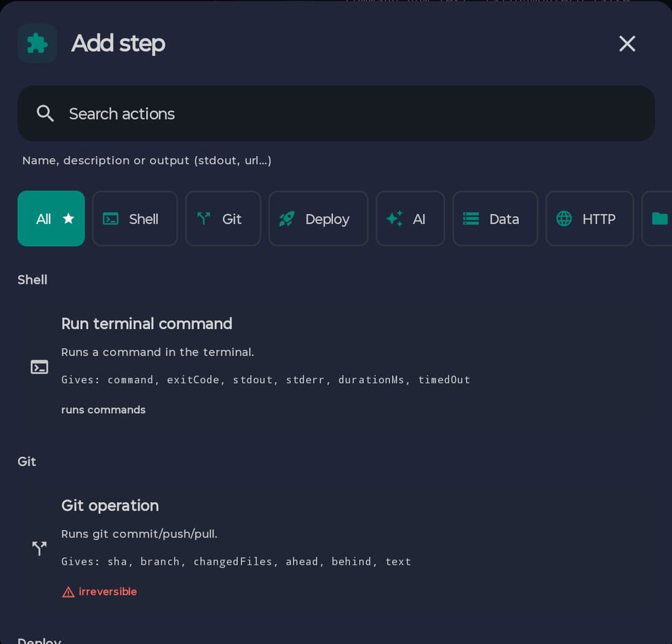
Task: Click the warning triangle icon beside irreversible
Action: tap(68, 592)
